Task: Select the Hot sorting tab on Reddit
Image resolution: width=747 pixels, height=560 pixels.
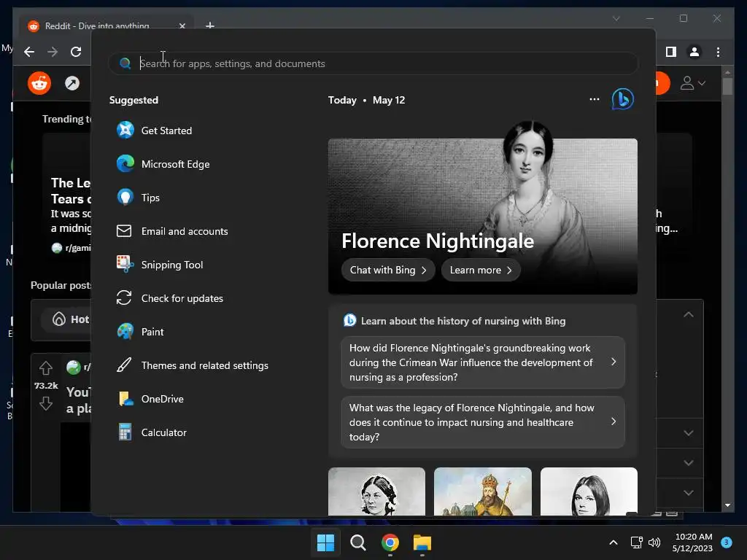Action: tap(71, 319)
